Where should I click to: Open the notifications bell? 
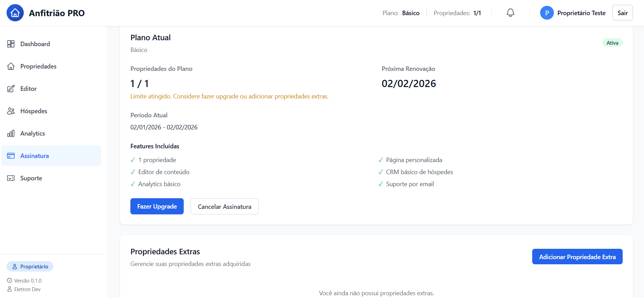[x=510, y=12]
